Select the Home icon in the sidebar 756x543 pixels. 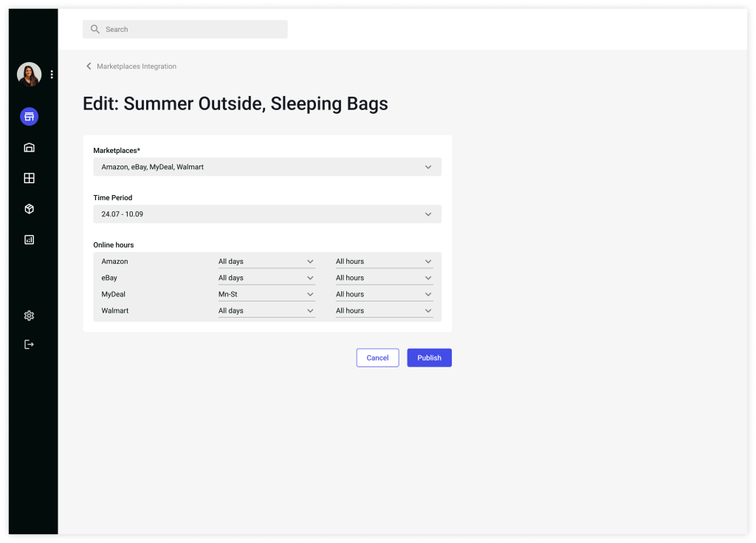pos(28,147)
